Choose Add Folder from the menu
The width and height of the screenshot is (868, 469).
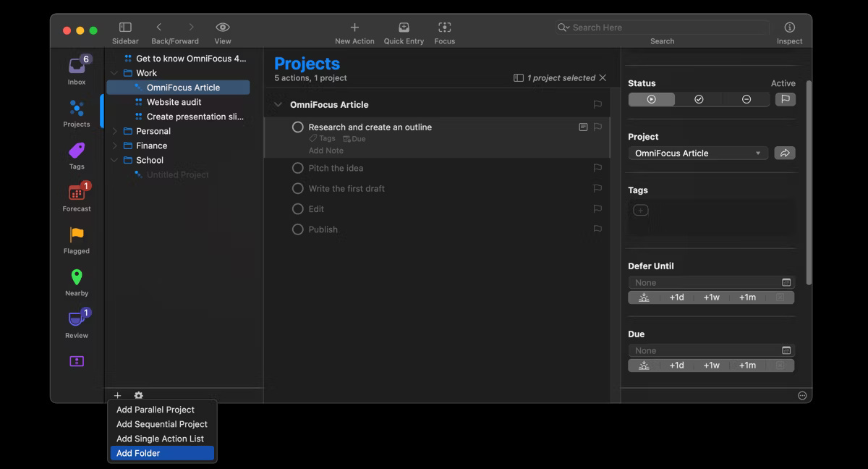click(137, 452)
